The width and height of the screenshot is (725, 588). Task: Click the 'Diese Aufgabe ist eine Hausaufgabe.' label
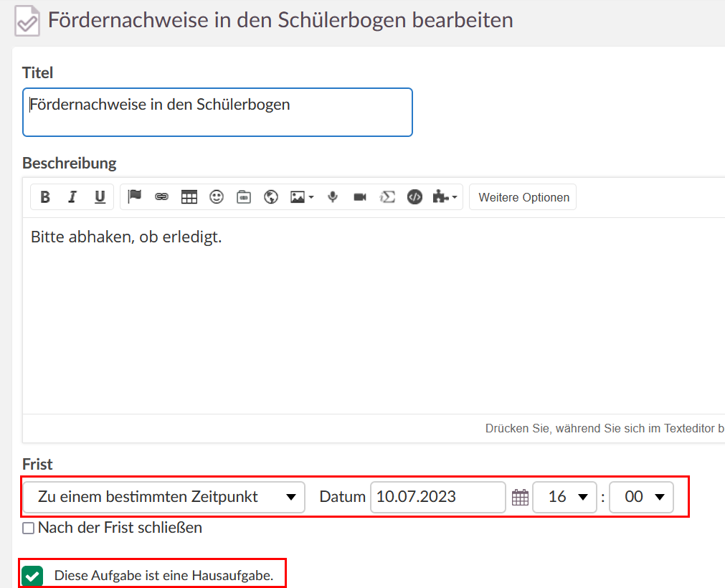[x=164, y=576]
